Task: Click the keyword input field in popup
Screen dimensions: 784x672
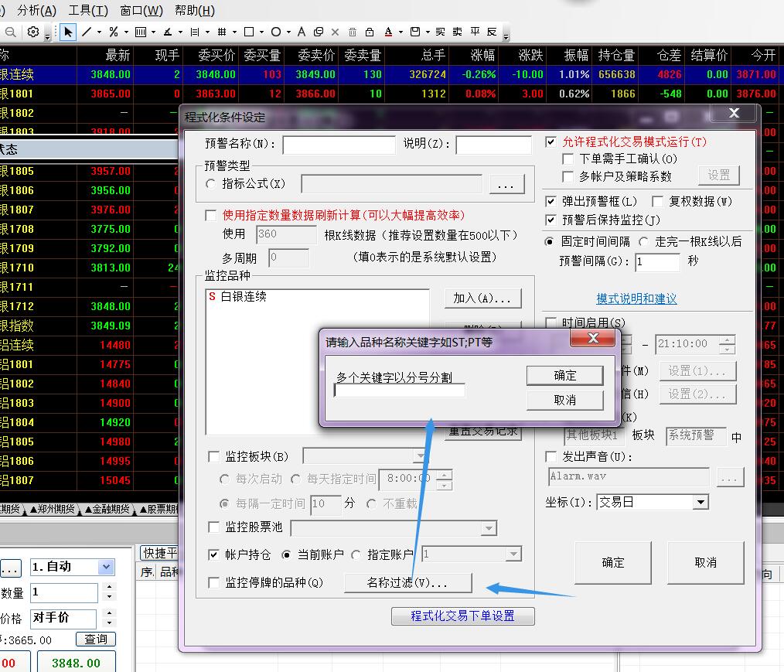Action: click(x=399, y=391)
